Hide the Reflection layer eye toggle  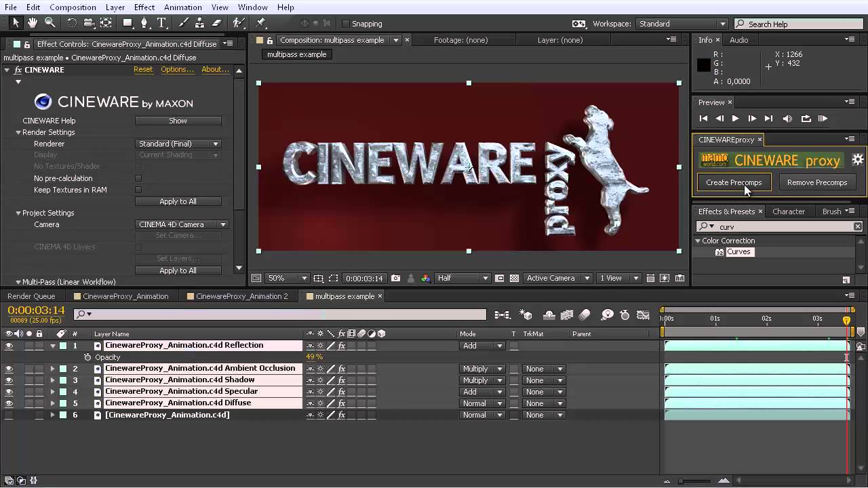coord(9,346)
